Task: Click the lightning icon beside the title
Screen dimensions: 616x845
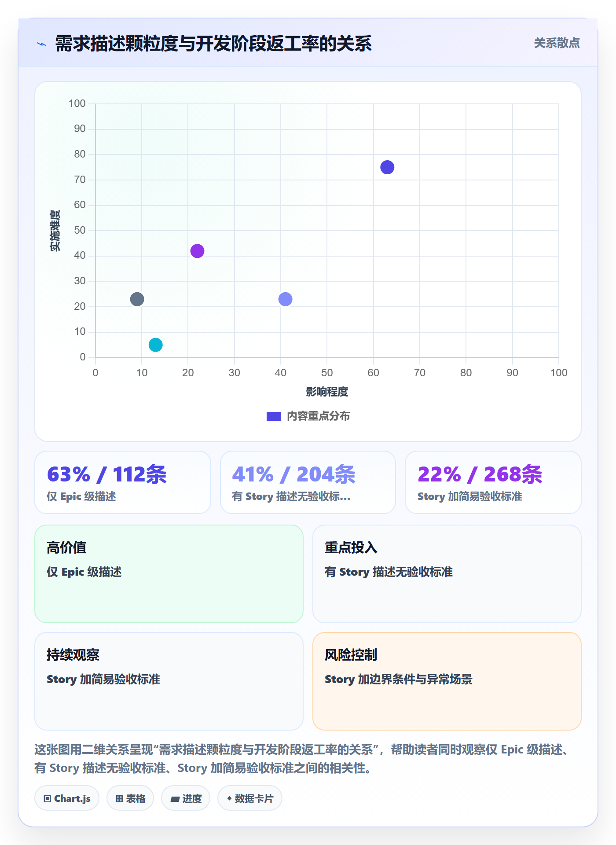Action: 42,44
